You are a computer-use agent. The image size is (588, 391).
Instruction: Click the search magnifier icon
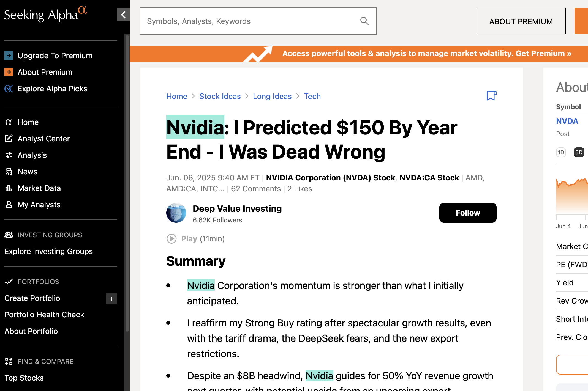(x=364, y=21)
